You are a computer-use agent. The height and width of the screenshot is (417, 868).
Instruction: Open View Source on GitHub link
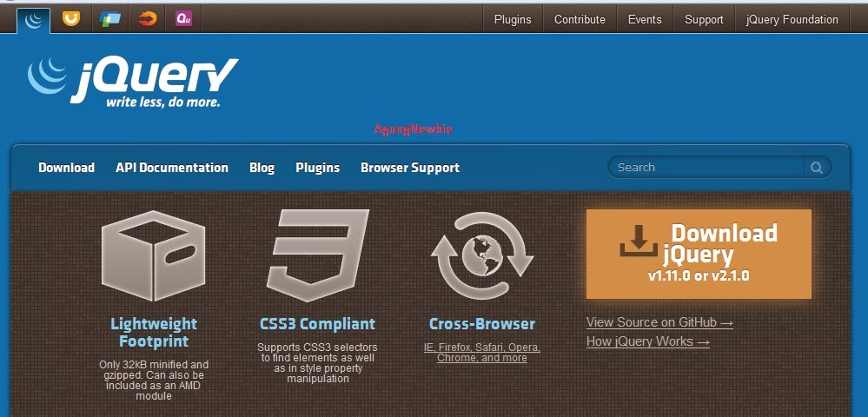coord(659,322)
